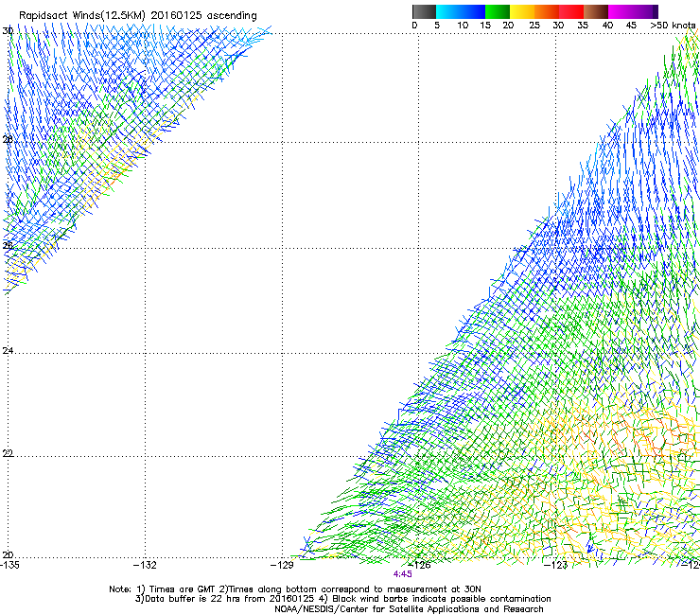Click the latitude axis label "24"

tap(8, 351)
